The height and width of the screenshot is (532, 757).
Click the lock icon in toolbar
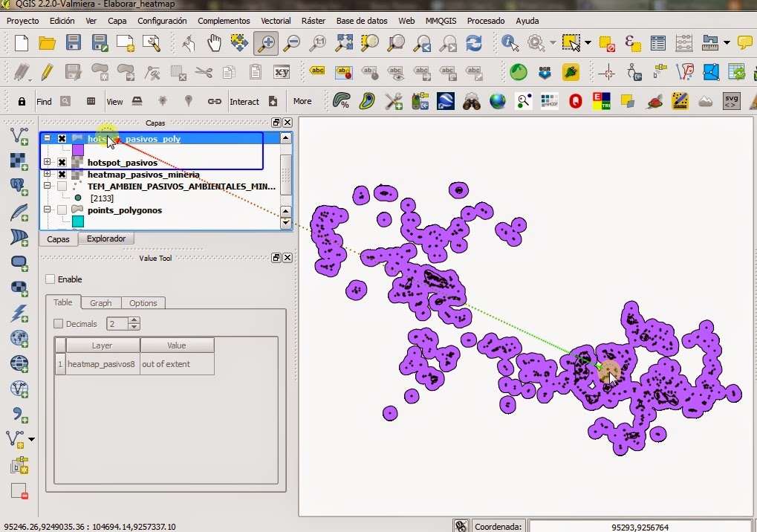point(22,101)
